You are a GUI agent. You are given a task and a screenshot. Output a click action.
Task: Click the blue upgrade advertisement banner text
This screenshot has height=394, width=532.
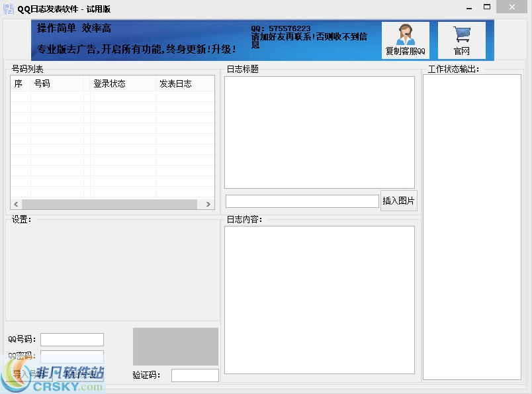pos(136,50)
